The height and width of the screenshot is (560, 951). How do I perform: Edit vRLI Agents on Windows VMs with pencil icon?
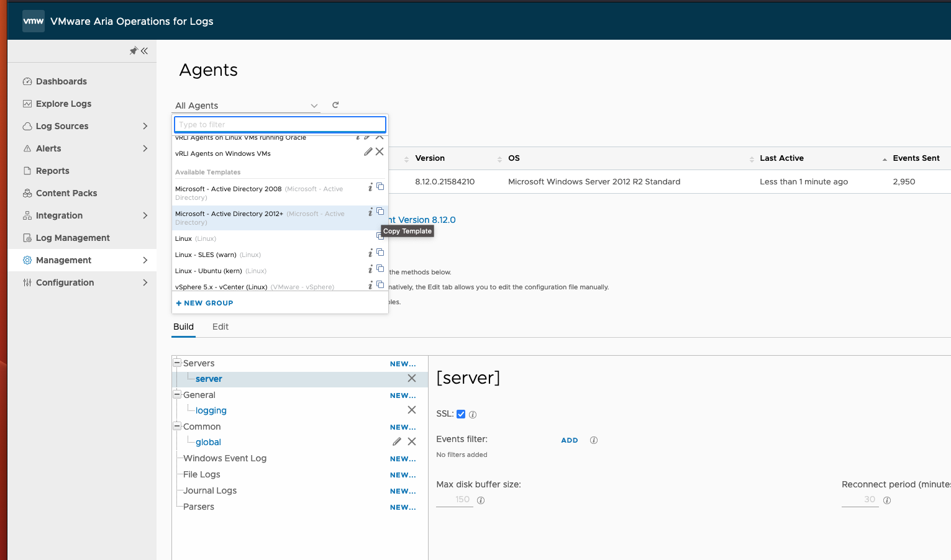click(x=368, y=151)
